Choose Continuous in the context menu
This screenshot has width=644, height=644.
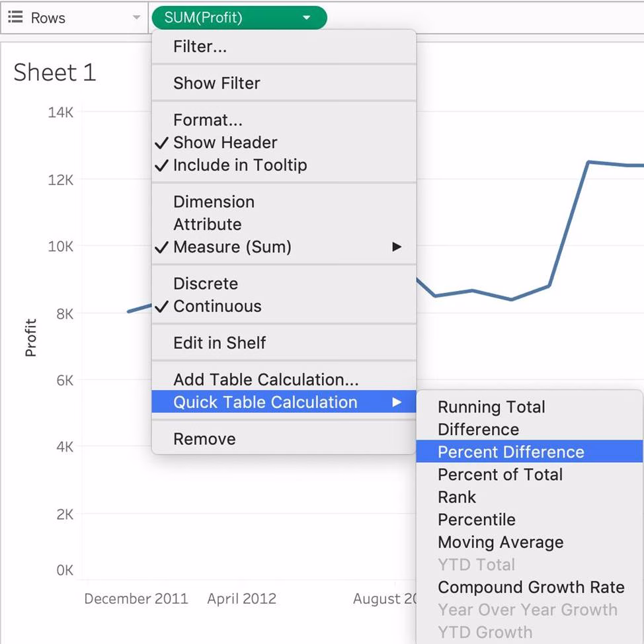pyautogui.click(x=217, y=306)
